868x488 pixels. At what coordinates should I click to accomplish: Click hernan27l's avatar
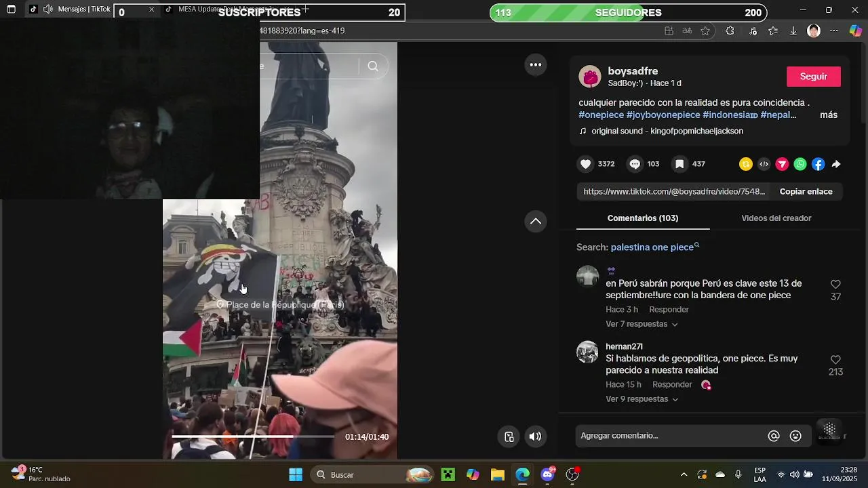(587, 352)
